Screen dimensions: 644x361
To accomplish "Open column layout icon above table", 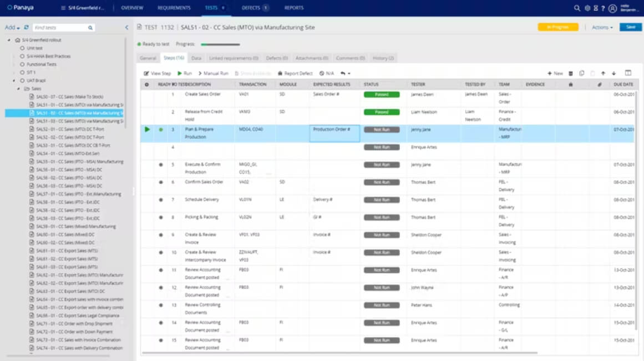I will tap(628, 73).
